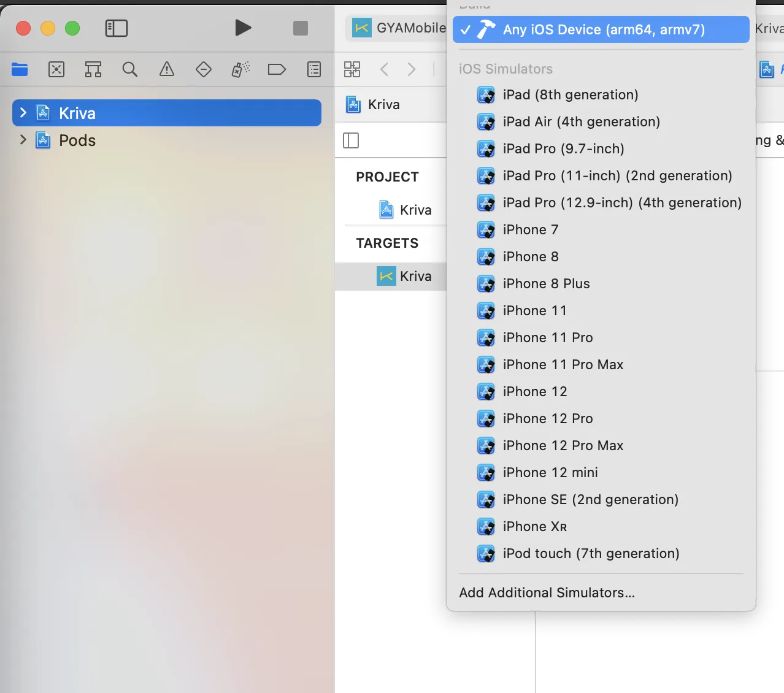
Task: Select iPod touch (7th generation) simulator
Action: coord(601,553)
